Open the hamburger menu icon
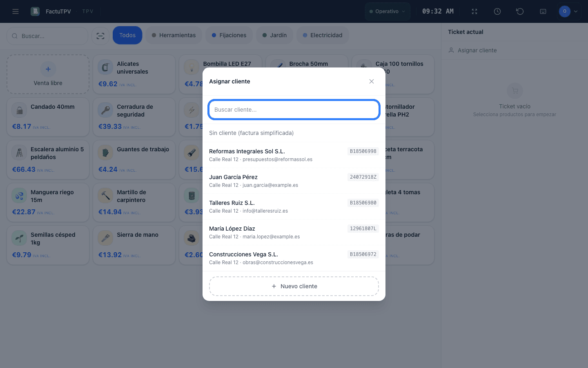 [16, 11]
